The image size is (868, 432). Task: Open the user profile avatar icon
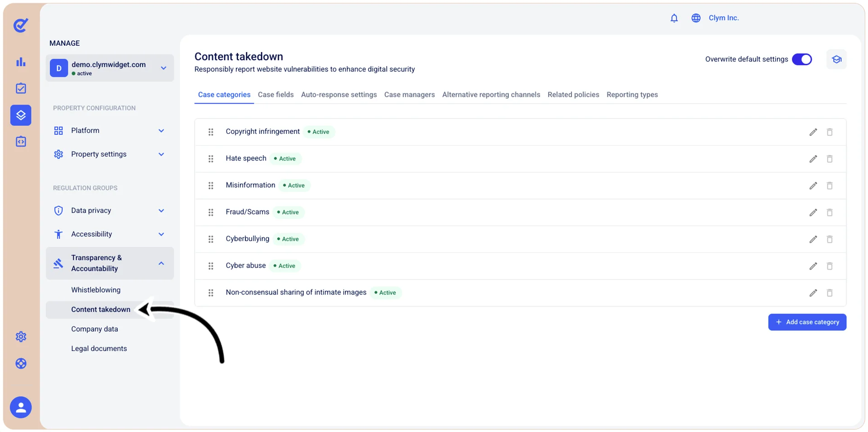[21, 407]
